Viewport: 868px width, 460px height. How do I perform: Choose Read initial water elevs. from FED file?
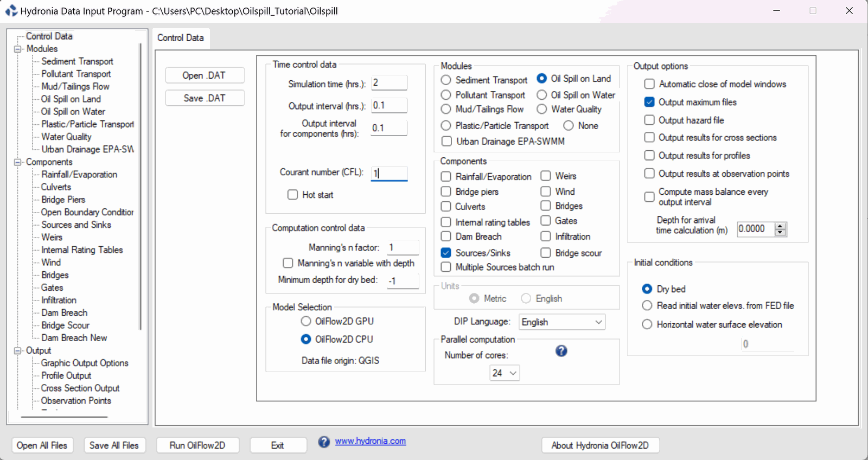click(647, 306)
